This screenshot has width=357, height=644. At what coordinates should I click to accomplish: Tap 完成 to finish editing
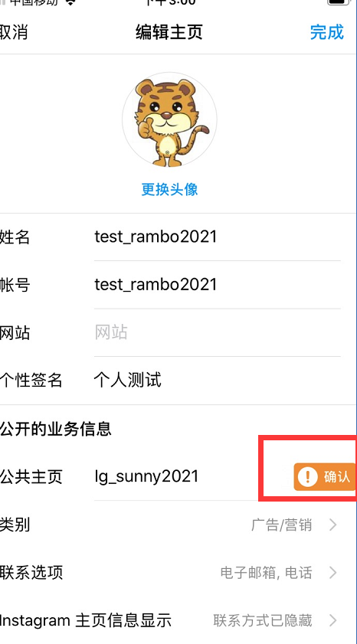[x=326, y=32]
